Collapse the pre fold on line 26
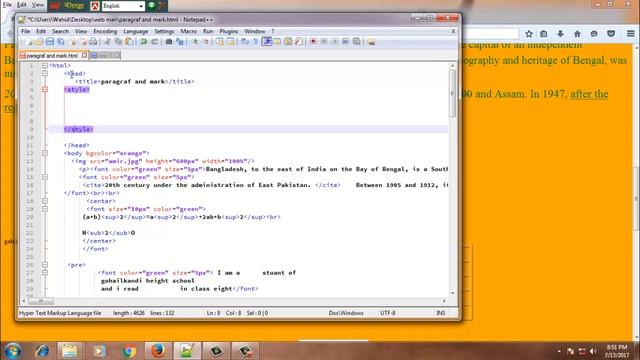Image resolution: width=640 pixels, height=360 pixels. (45, 264)
